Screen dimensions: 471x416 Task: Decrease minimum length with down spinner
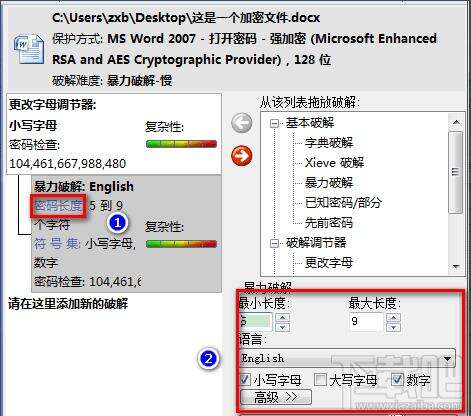pyautogui.click(x=283, y=327)
